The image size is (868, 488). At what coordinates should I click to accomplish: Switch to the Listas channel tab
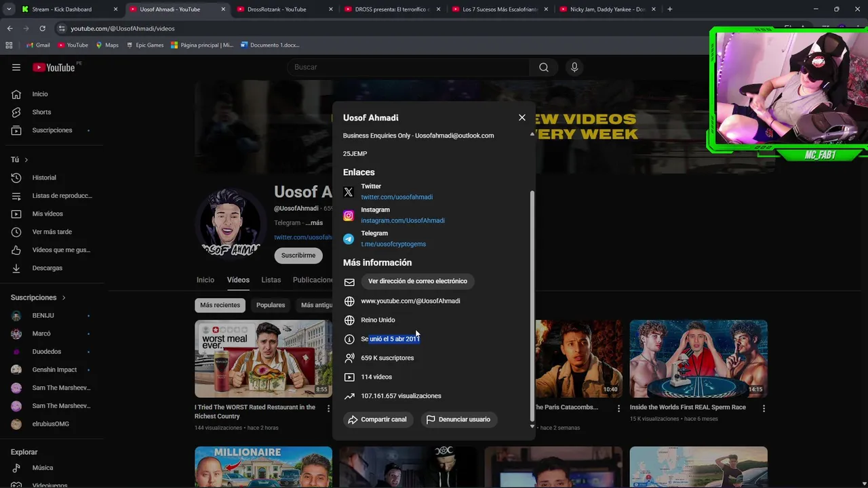[271, 280]
